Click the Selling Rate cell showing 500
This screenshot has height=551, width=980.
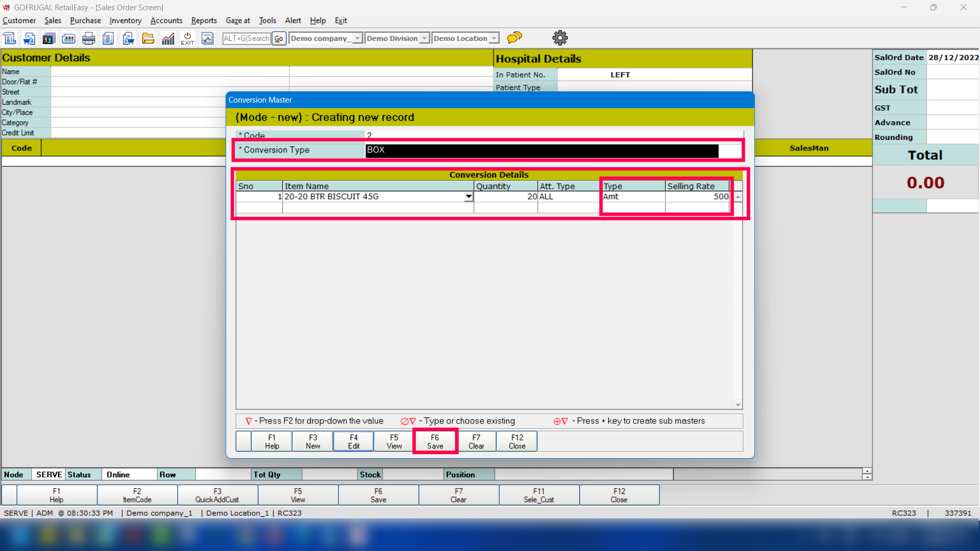[x=697, y=197]
